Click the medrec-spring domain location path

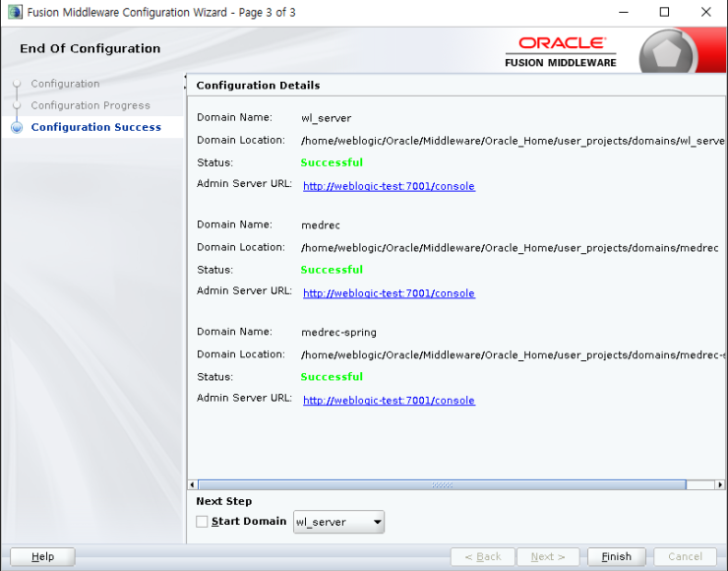tap(513, 355)
